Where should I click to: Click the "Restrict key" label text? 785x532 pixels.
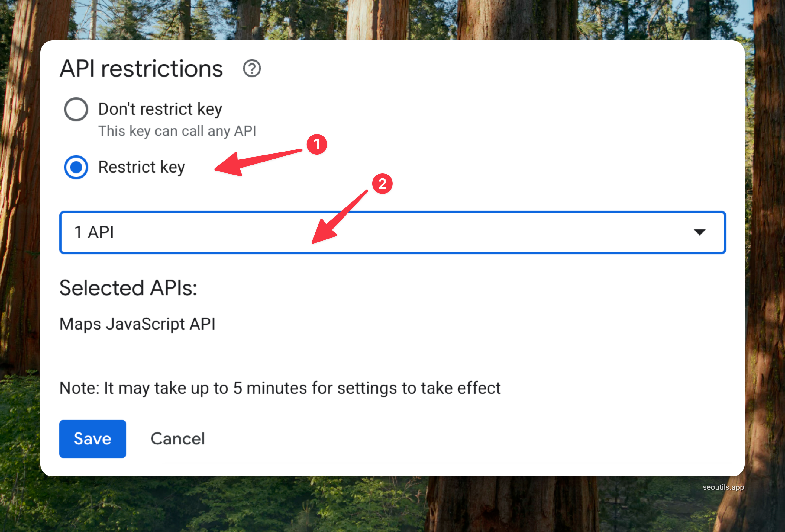[141, 167]
